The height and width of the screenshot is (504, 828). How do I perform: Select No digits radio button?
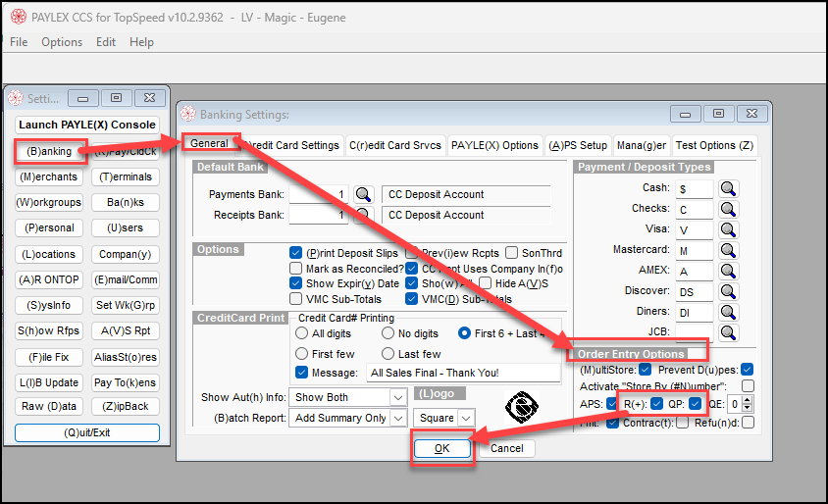click(388, 333)
